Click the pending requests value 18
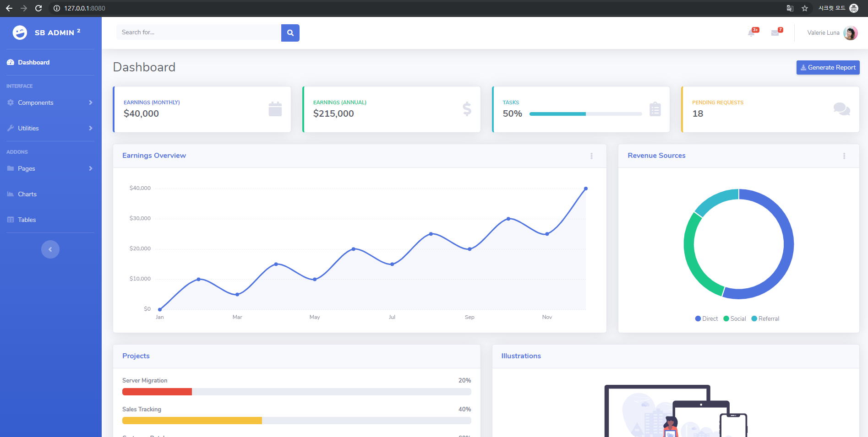 tap(698, 114)
